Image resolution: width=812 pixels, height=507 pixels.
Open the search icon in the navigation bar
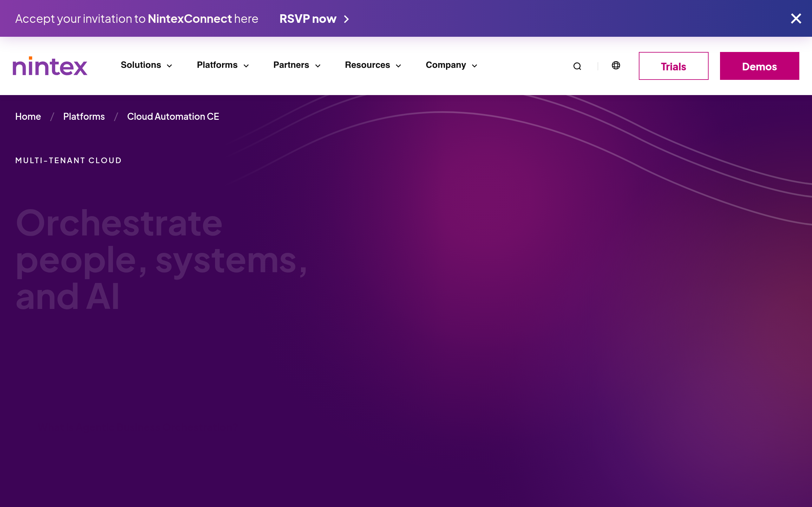click(577, 66)
